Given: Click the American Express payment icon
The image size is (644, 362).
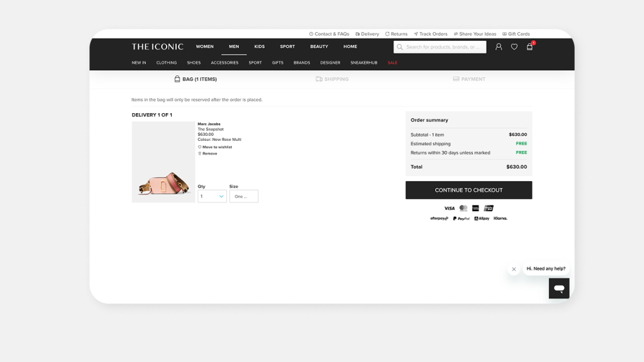Looking at the screenshot, I should pyautogui.click(x=475, y=208).
